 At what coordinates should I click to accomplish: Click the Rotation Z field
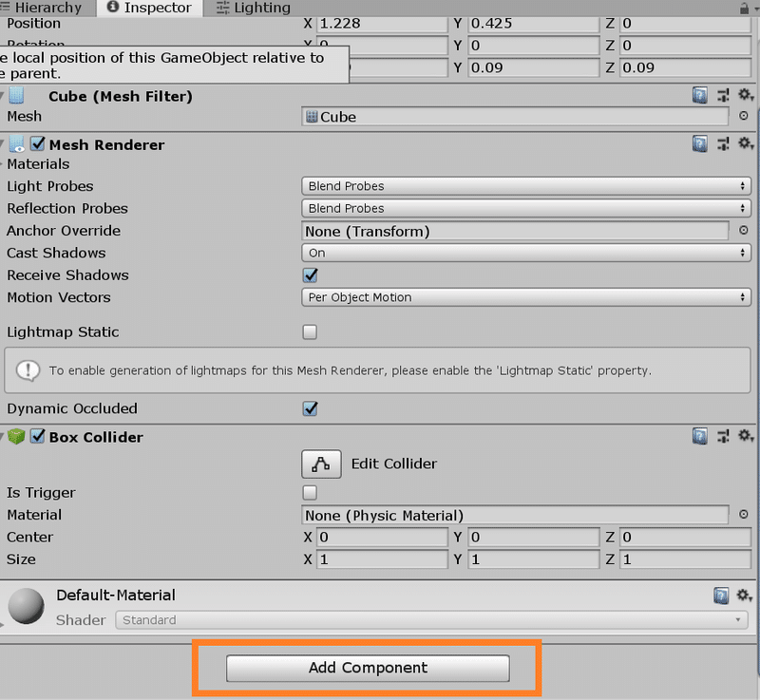coord(685,46)
